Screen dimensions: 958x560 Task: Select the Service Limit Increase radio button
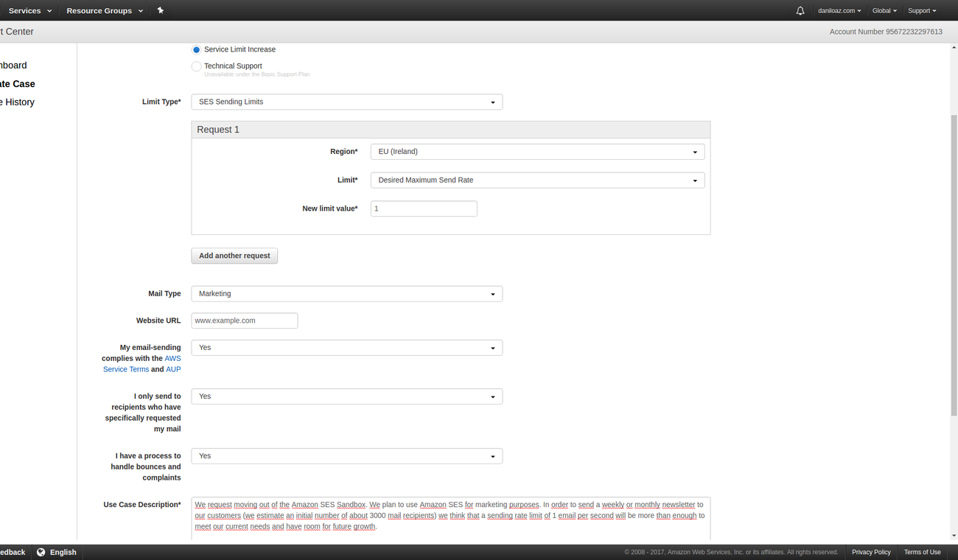[196, 49]
